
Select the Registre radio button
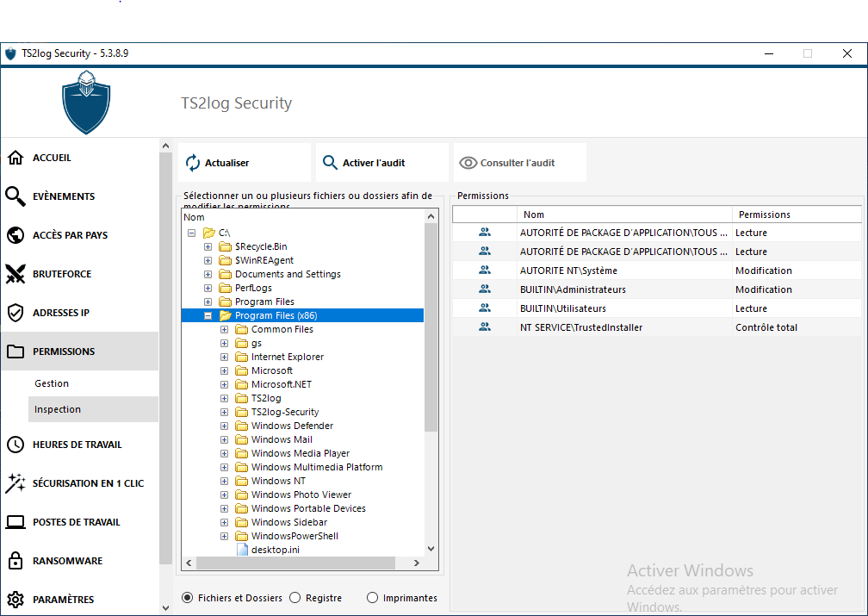(295, 598)
